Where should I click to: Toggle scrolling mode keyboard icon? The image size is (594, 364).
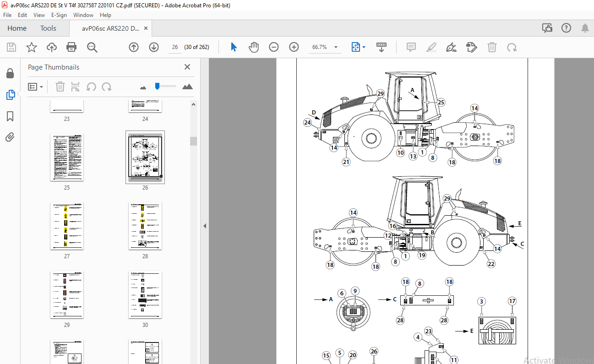[381, 47]
